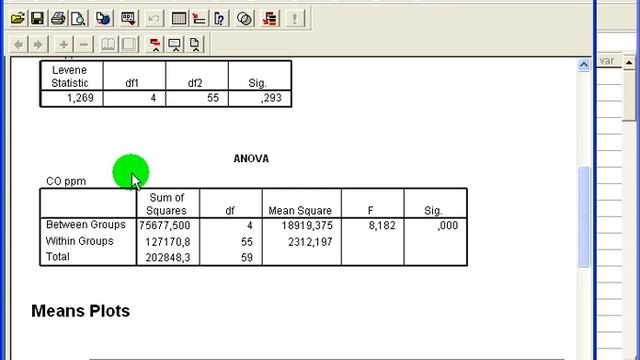Open a file with the folder icon
Screen dimensions: 640x360
pyautogui.click(x=18, y=18)
